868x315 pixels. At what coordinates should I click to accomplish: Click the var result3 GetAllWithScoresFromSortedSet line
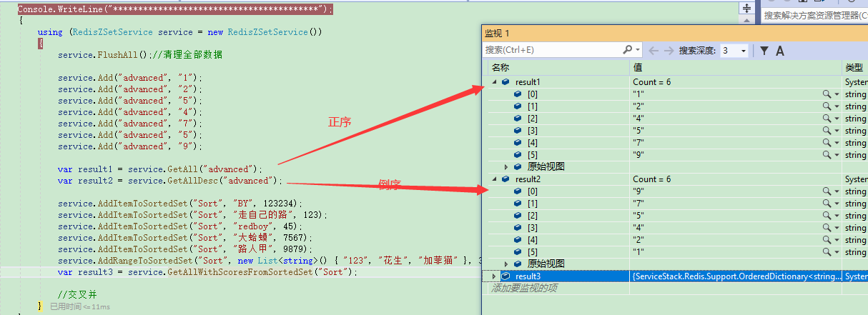[x=208, y=272]
